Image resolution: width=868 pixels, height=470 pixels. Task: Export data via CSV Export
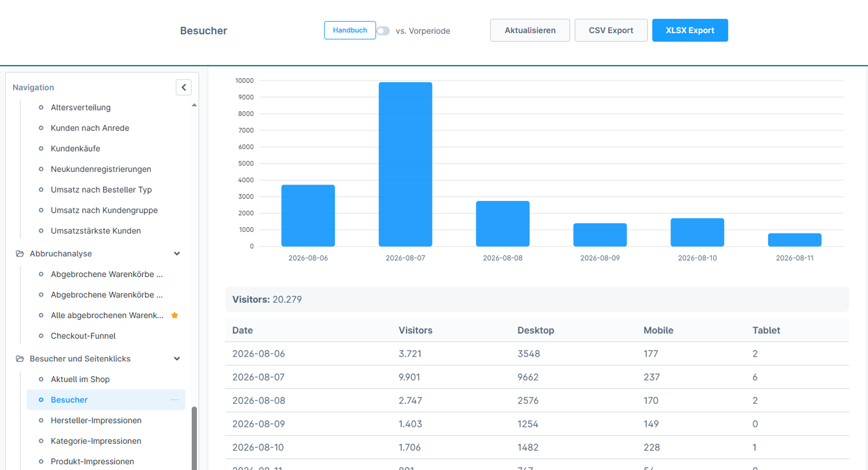pos(611,30)
